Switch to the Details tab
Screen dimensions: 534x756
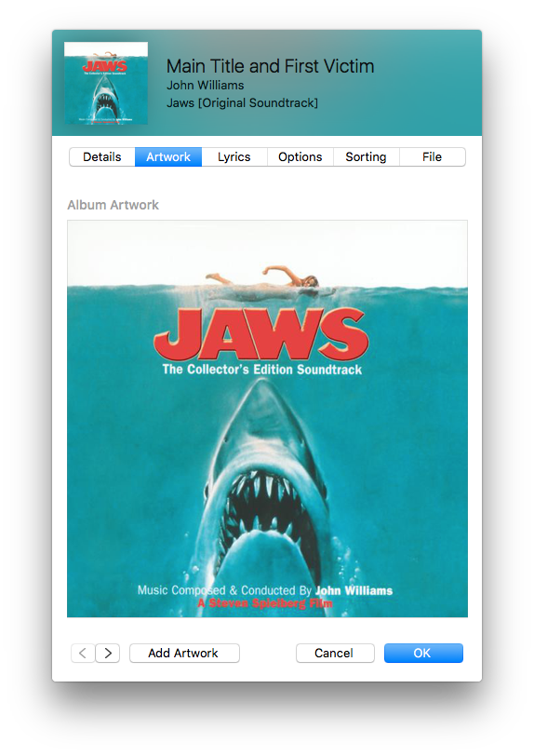[x=102, y=156]
